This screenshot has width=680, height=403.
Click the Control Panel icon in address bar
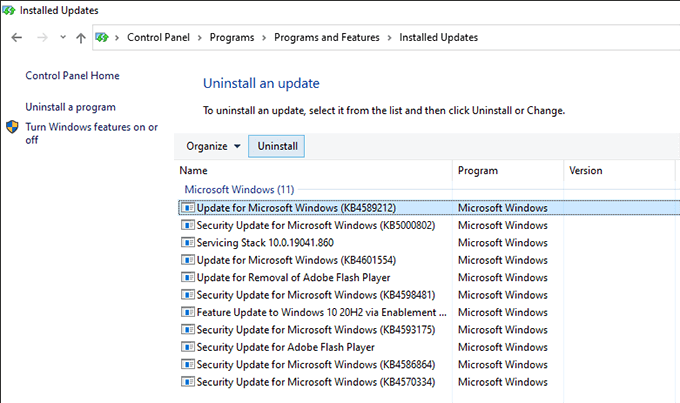[x=102, y=38]
